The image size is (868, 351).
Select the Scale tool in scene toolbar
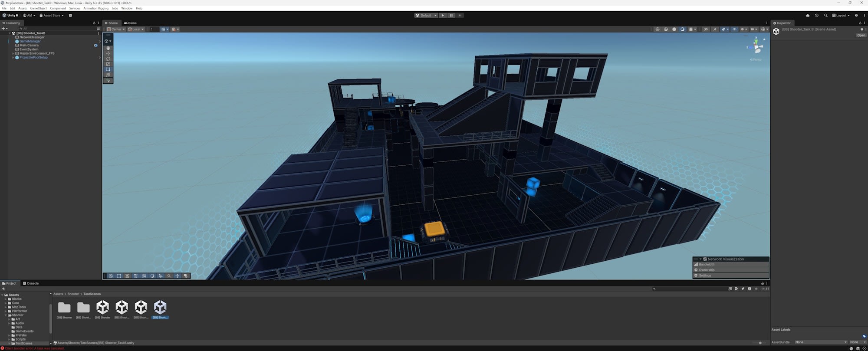(x=108, y=64)
